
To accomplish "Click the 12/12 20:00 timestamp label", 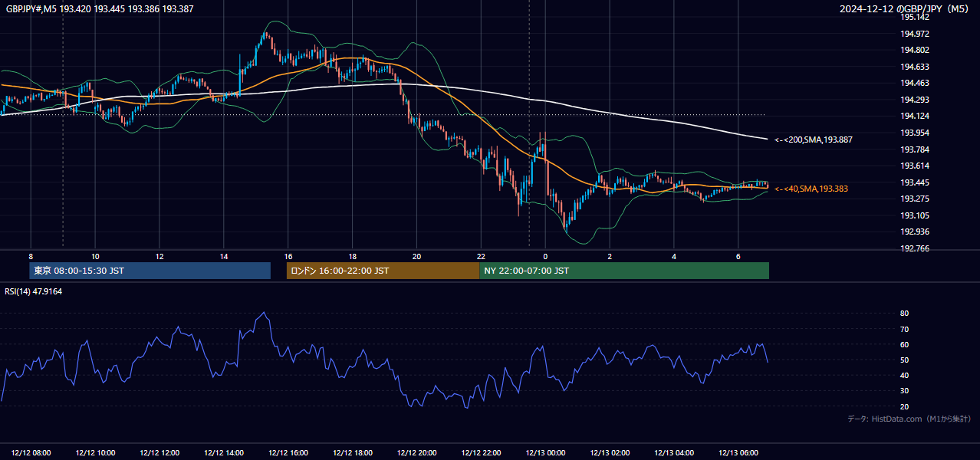I will [x=416, y=453].
